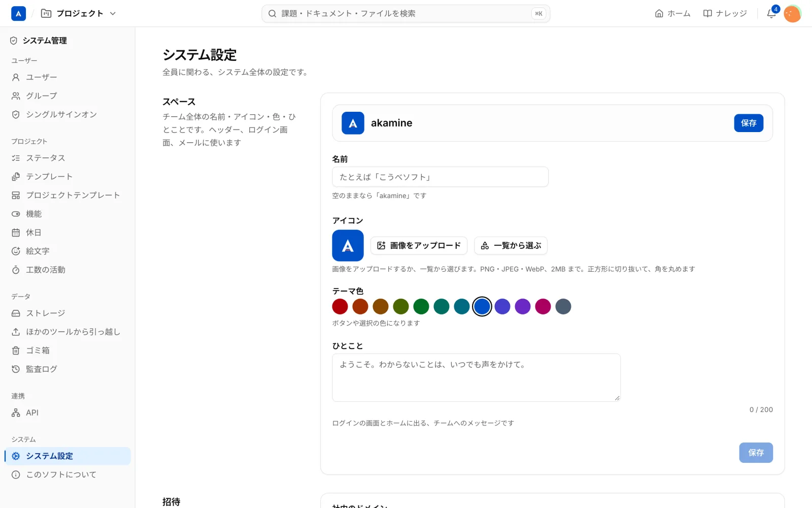This screenshot has width=812, height=508.
Task: Click the 名前 input field
Action: click(440, 177)
